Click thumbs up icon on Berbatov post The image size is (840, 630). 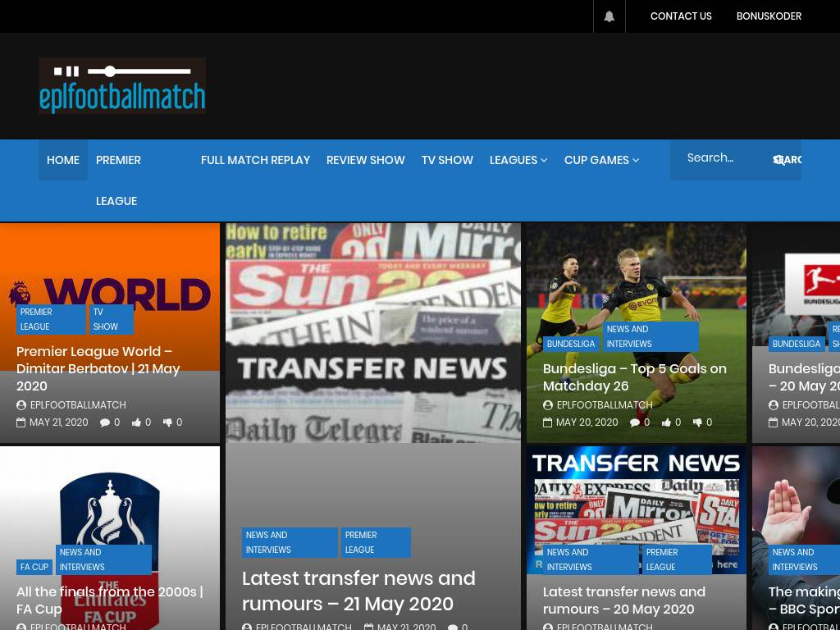click(136, 422)
